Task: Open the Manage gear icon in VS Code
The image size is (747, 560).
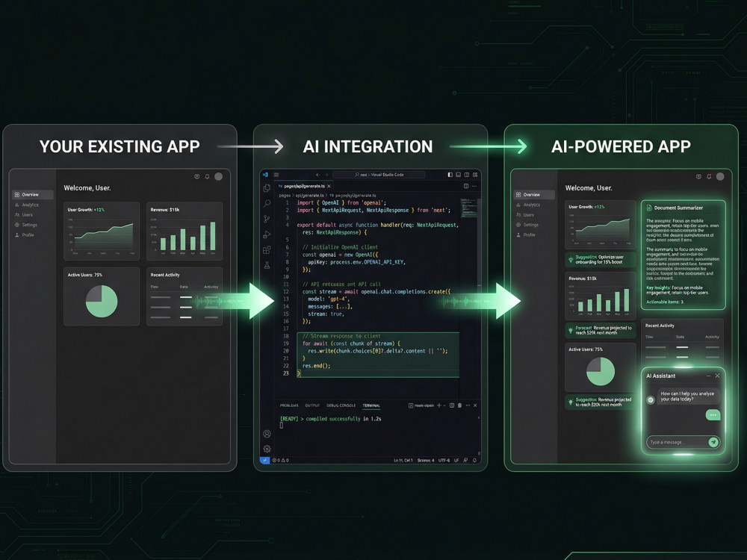Action: (x=267, y=449)
